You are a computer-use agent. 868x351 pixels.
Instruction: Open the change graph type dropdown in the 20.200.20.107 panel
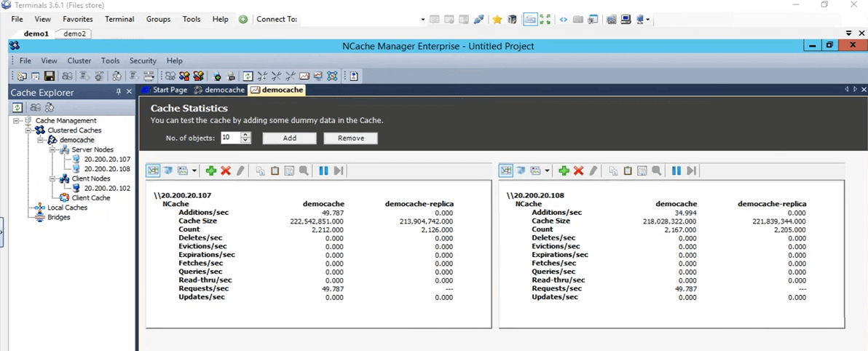pyautogui.click(x=194, y=170)
